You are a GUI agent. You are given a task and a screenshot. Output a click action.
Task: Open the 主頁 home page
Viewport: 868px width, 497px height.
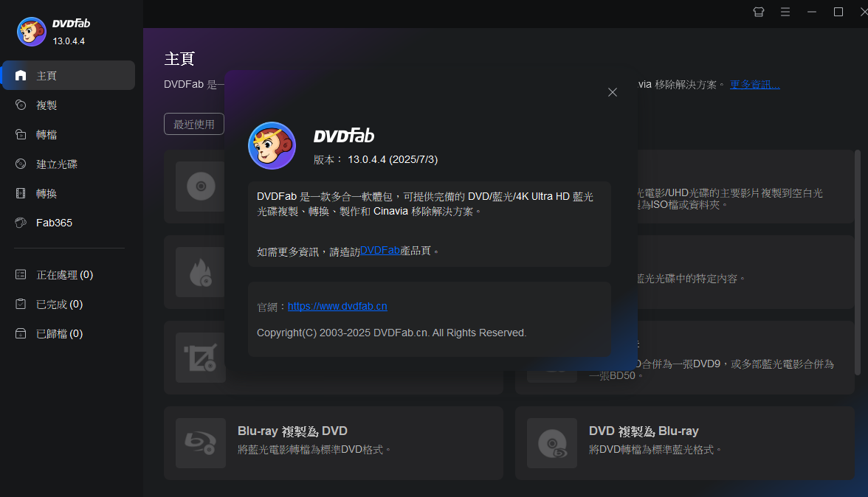[x=69, y=75]
